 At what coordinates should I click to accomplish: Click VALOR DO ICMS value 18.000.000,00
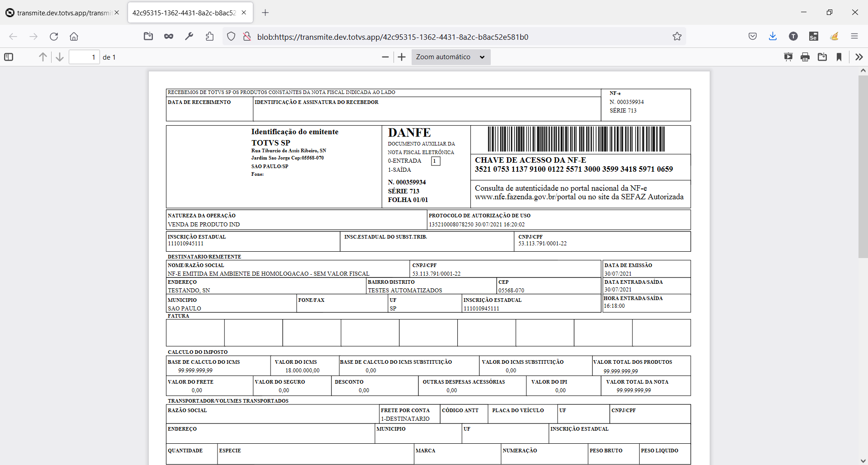coord(302,371)
